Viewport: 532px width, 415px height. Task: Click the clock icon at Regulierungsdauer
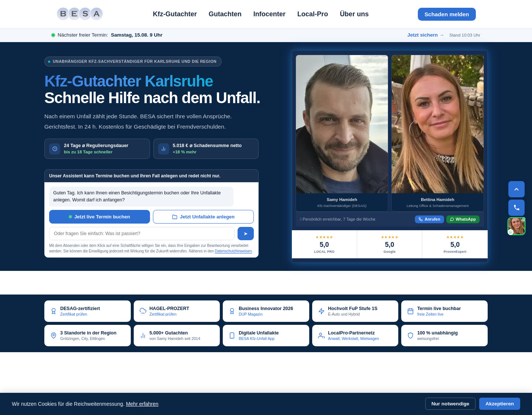[x=55, y=149]
